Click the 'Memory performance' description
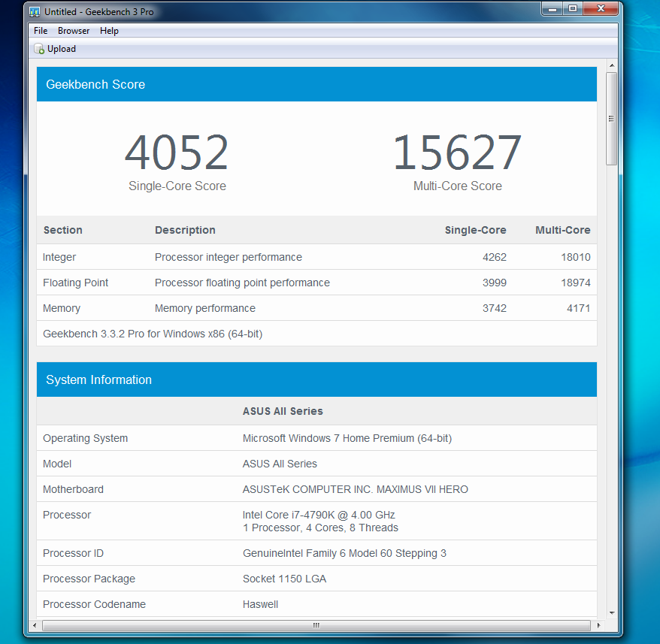Image resolution: width=660 pixels, height=644 pixels. pos(205,309)
